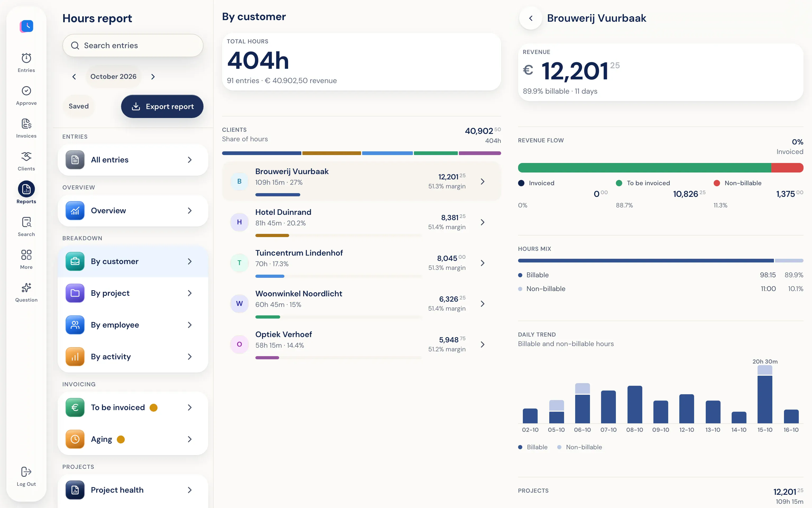The width and height of the screenshot is (812, 508).
Task: Open the By activity chevron
Action: point(190,356)
